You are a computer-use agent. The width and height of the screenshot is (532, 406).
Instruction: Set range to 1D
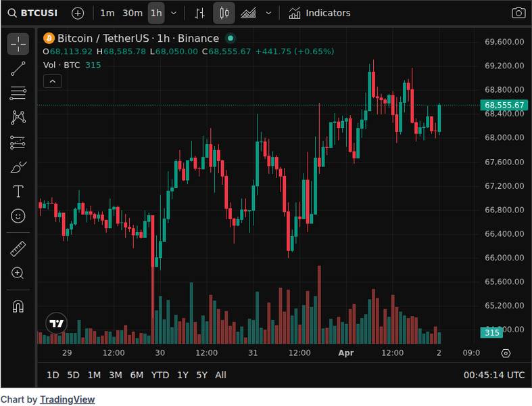(53, 375)
